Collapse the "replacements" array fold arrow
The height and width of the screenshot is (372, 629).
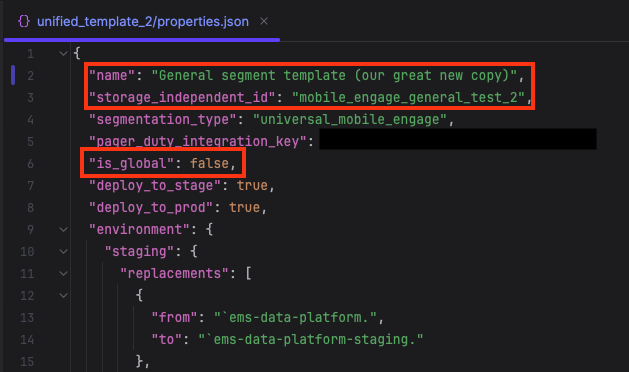click(63, 274)
